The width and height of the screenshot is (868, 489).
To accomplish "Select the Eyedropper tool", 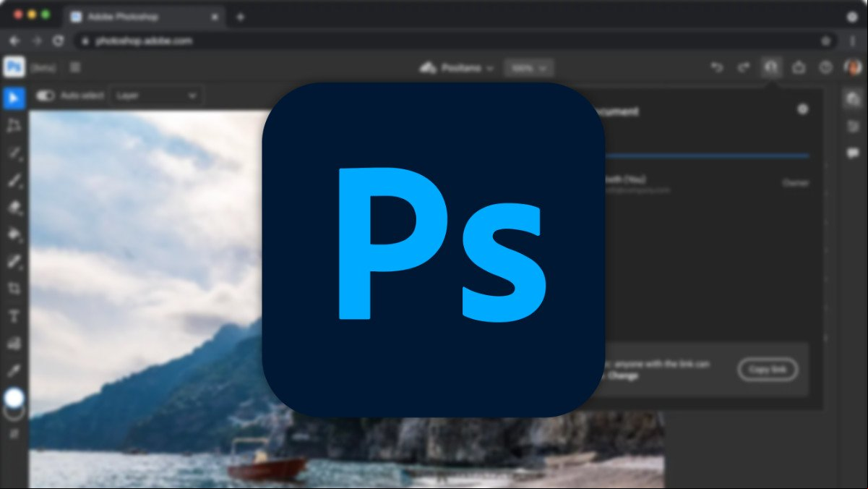I will pos(14,370).
